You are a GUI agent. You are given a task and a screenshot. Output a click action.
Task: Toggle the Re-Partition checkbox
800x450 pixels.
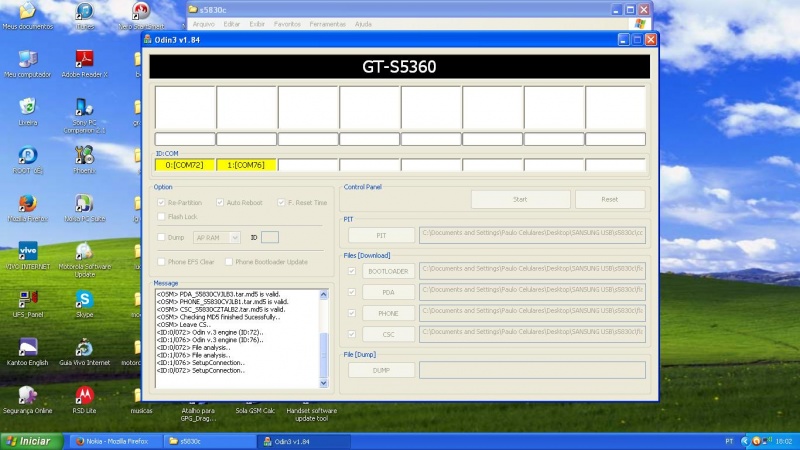[x=161, y=203]
